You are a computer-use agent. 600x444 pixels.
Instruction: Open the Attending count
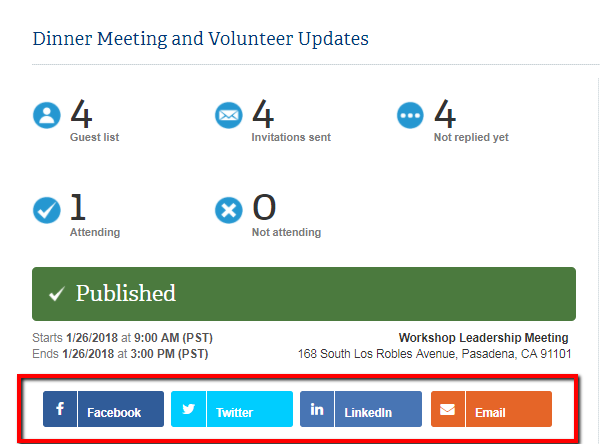(x=78, y=207)
